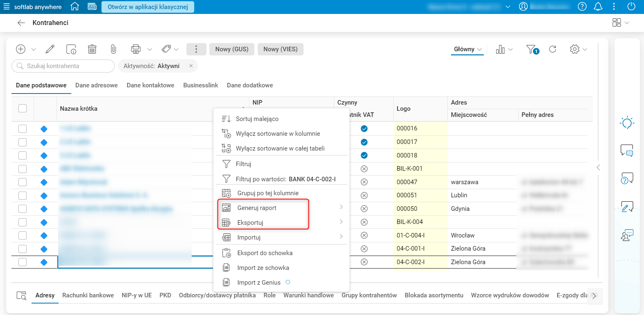This screenshot has width=644, height=315.
Task: Click the paperclip attachments icon
Action: [113, 49]
